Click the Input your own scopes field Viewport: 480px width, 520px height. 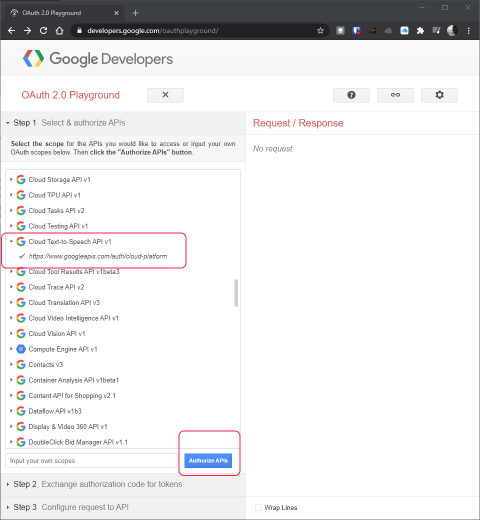[x=92, y=461]
